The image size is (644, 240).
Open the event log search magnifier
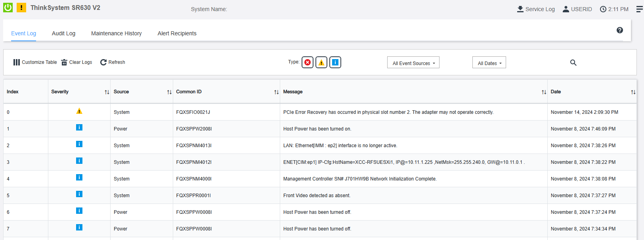pos(573,63)
